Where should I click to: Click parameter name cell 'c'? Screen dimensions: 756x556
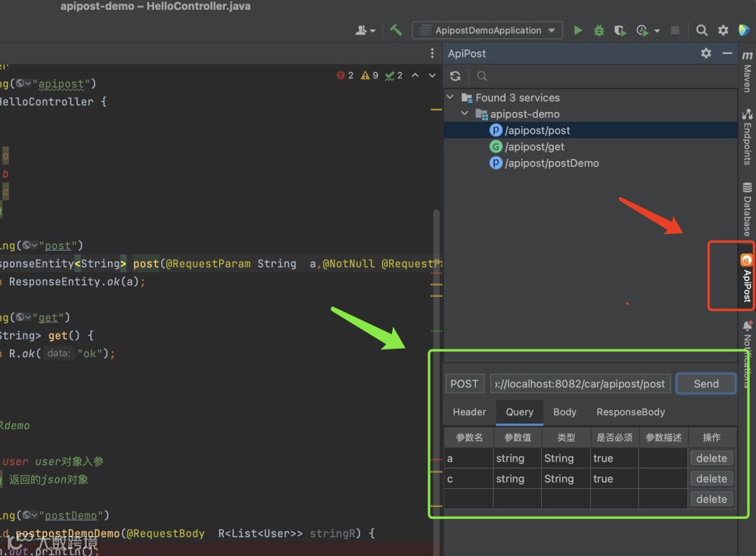point(468,479)
